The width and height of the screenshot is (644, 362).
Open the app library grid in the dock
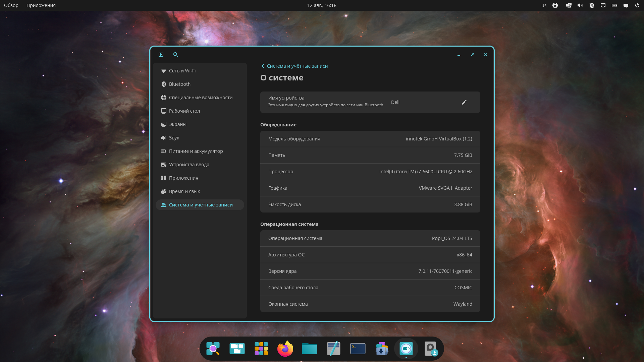click(261, 349)
